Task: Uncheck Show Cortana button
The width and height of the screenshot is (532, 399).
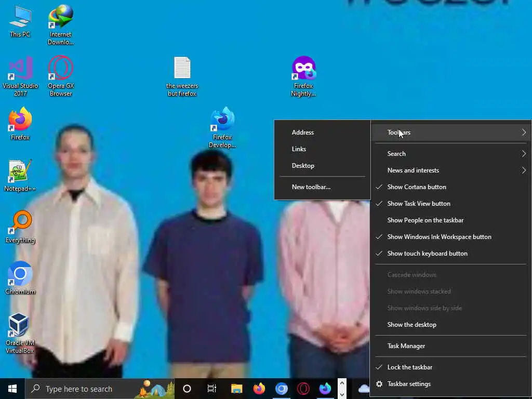Action: click(451, 187)
